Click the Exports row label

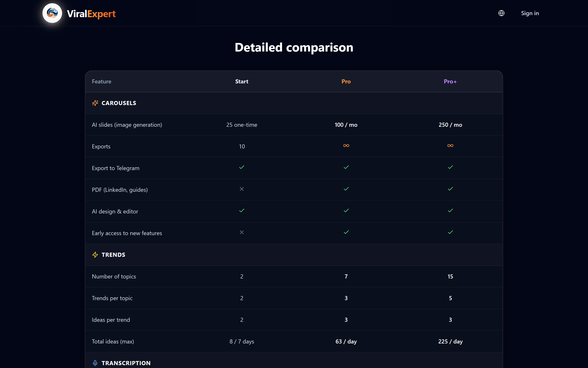101,147
